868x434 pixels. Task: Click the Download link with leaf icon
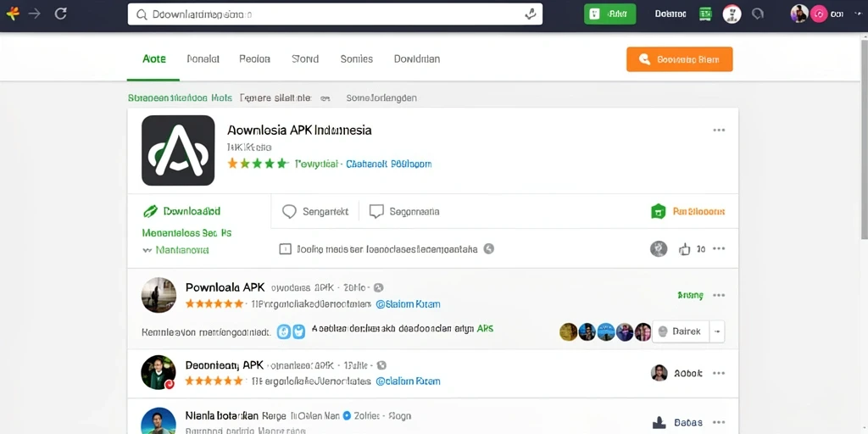(181, 211)
